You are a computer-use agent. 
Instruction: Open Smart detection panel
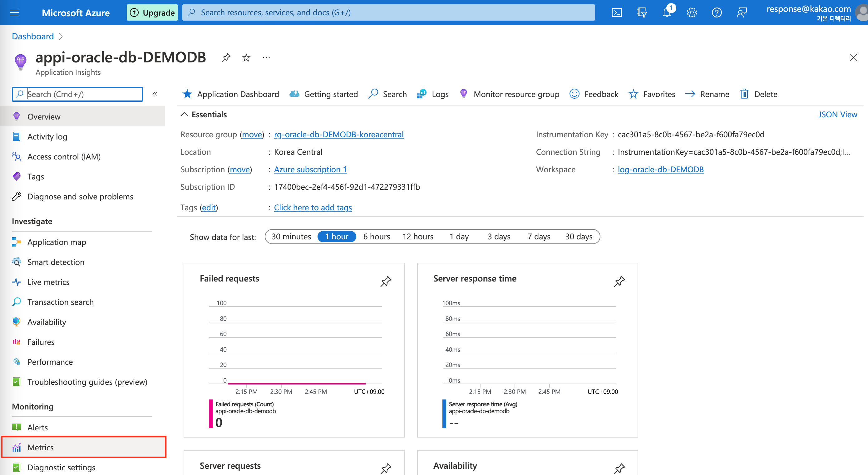[56, 261]
